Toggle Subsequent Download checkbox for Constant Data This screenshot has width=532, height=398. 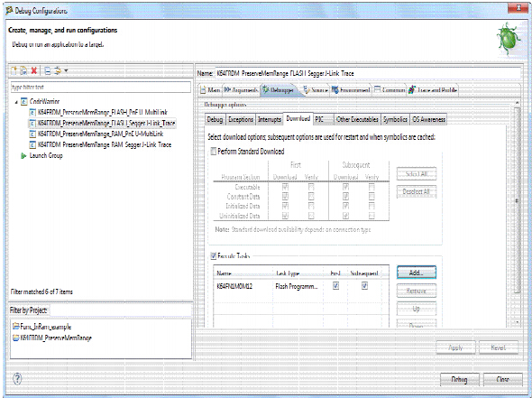pos(345,196)
